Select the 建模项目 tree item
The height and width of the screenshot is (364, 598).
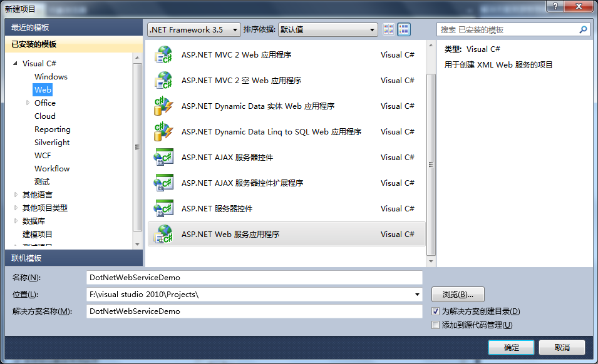pyautogui.click(x=37, y=234)
